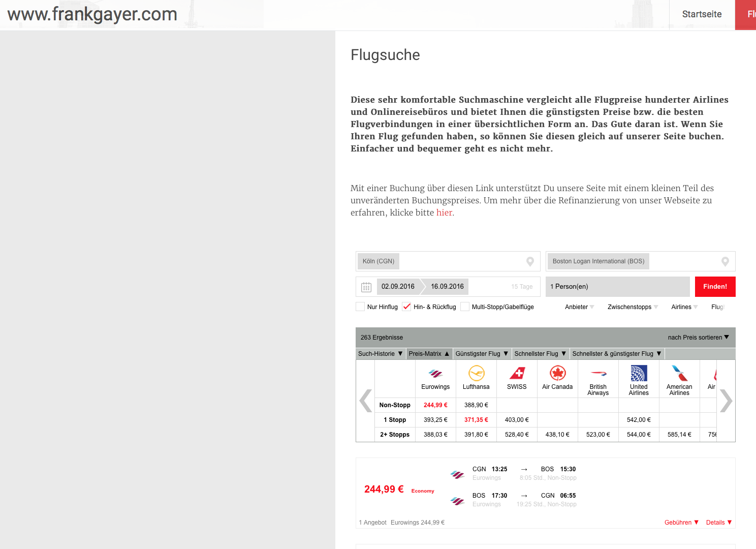
Task: Enable the Nur Hinflug checkbox
Action: [x=360, y=307]
